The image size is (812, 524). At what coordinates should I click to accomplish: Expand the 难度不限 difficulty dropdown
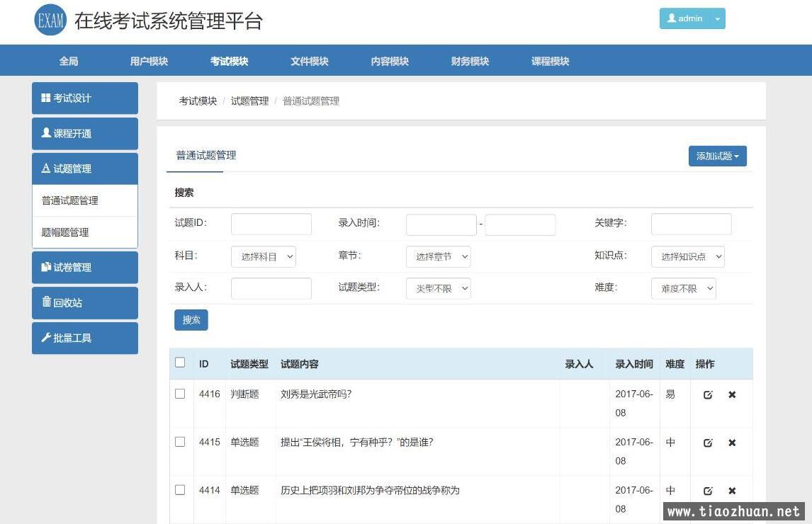pyautogui.click(x=683, y=289)
